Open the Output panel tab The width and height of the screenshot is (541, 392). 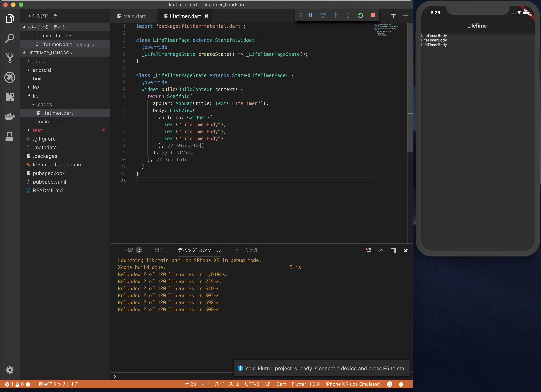click(x=159, y=250)
